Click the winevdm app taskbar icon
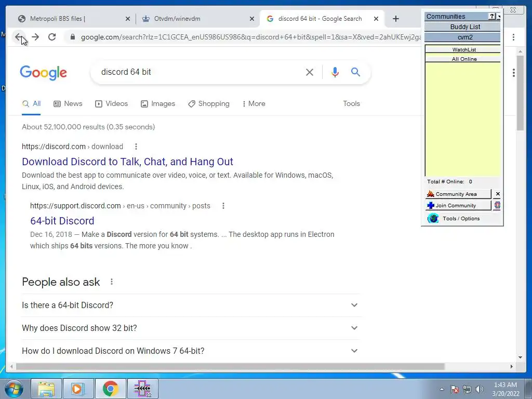Viewport: 532px width, 399px height. pyautogui.click(x=142, y=389)
